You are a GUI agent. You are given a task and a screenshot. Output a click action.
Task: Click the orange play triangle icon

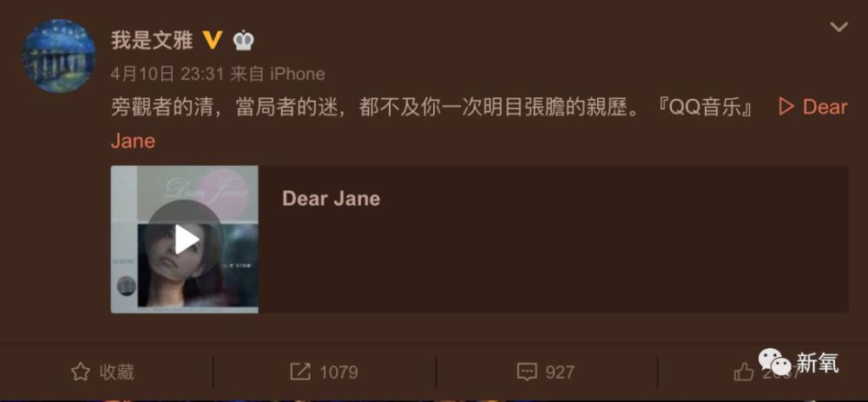coord(786,107)
